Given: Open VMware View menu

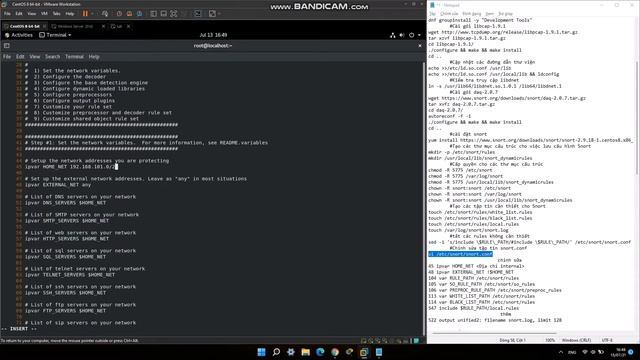Looking at the screenshot, I should (x=31, y=13).
